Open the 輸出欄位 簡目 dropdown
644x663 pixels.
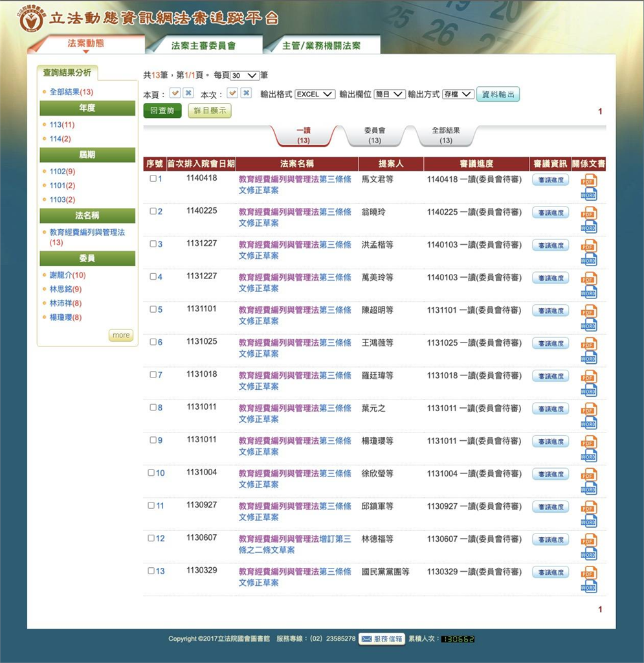[390, 95]
